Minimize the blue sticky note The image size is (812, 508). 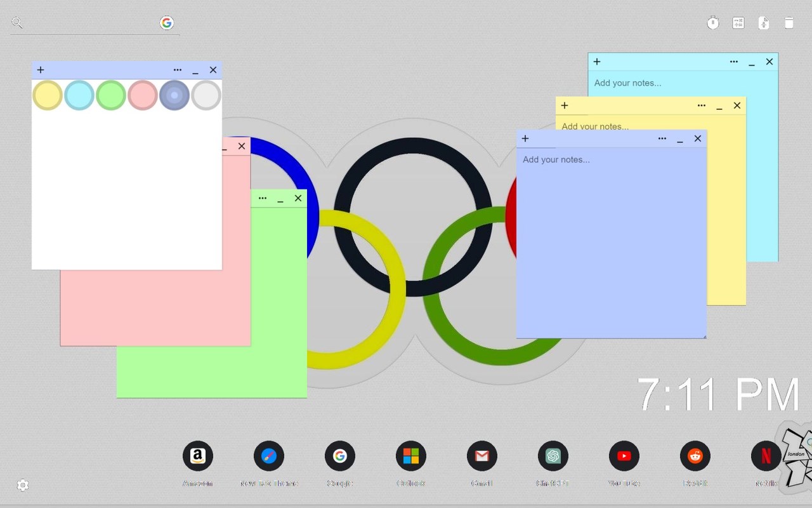680,138
